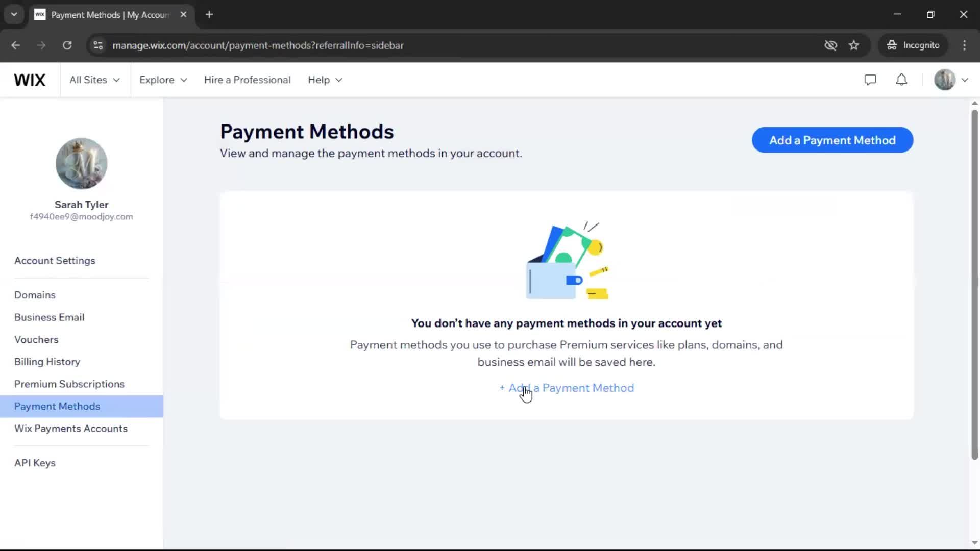
Task: Reload the current page
Action: pos(67,45)
